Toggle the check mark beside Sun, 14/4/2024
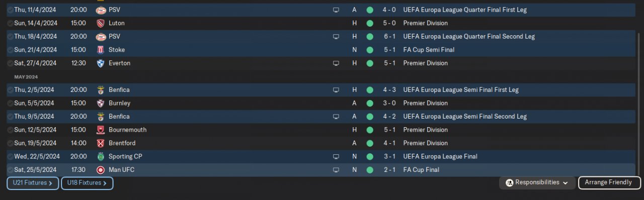644x200 pixels. [10, 23]
